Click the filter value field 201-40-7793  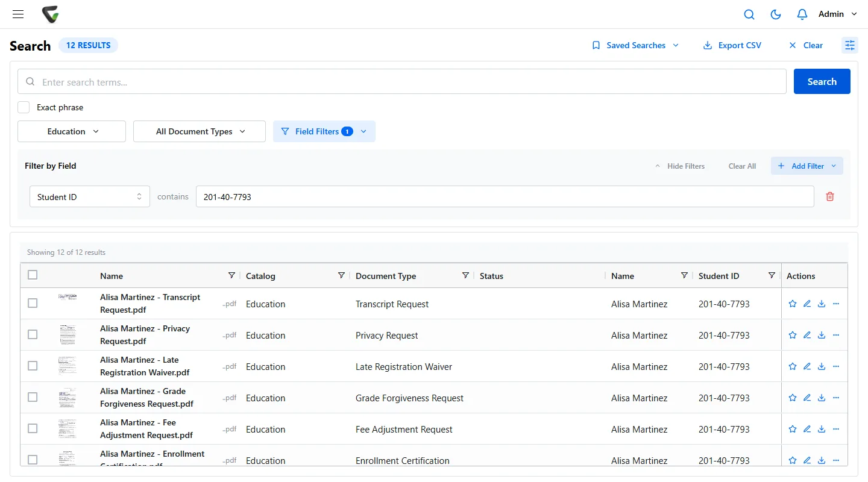point(505,196)
